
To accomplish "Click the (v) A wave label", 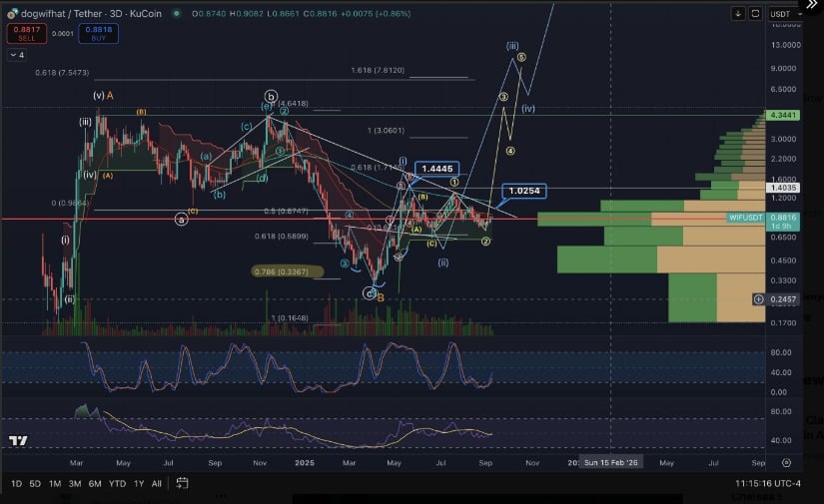I will coord(103,96).
